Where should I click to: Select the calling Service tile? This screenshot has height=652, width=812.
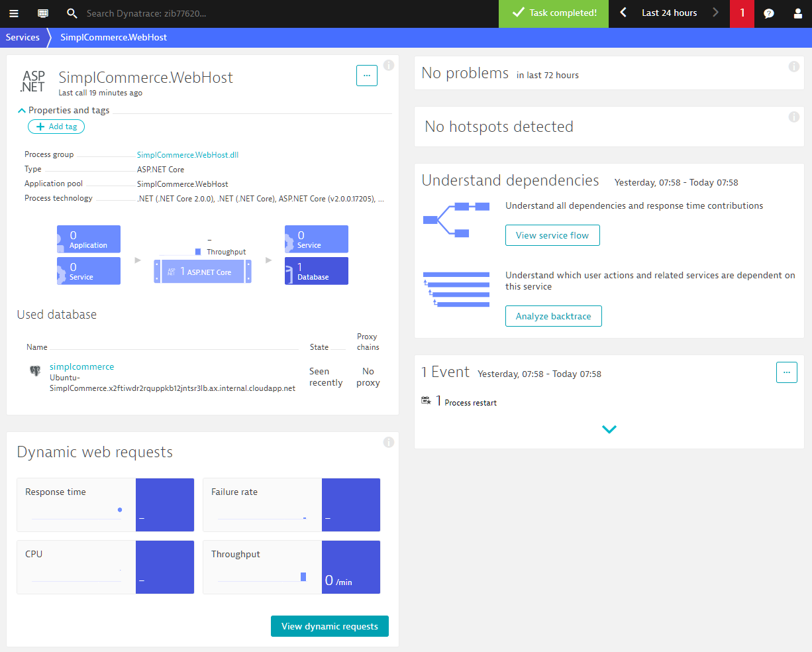[89, 271]
